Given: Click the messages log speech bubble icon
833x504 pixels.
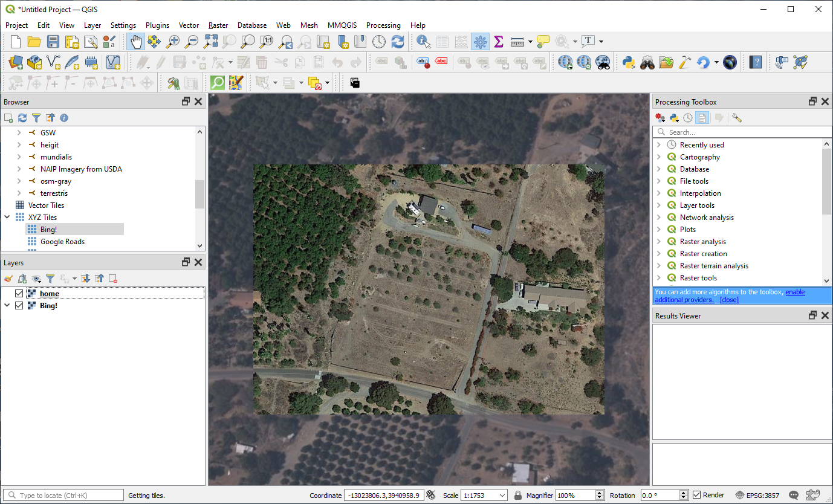Looking at the screenshot, I should (794, 495).
